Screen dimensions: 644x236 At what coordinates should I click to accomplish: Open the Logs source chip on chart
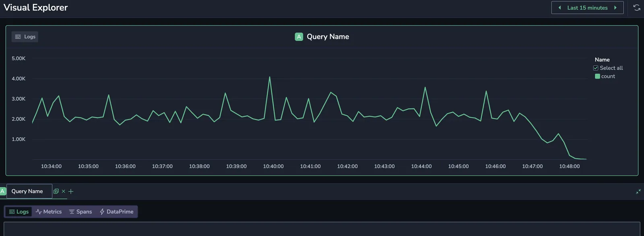pyautogui.click(x=25, y=37)
